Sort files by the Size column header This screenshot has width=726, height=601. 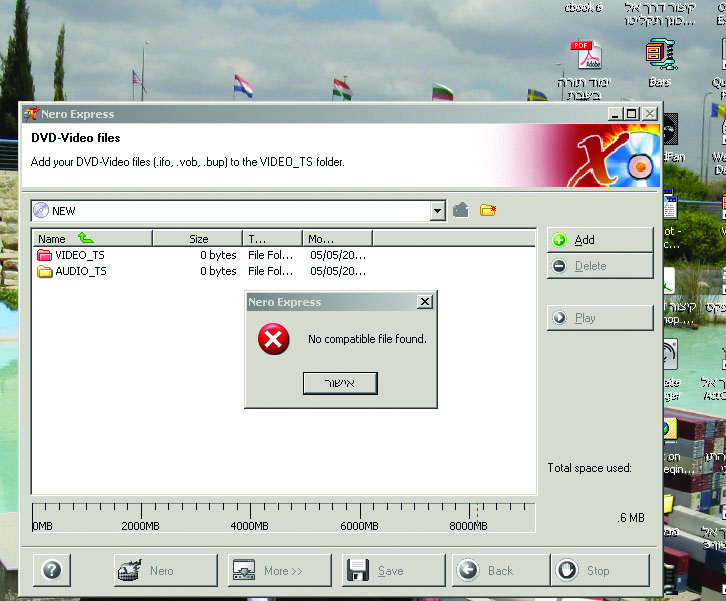198,239
